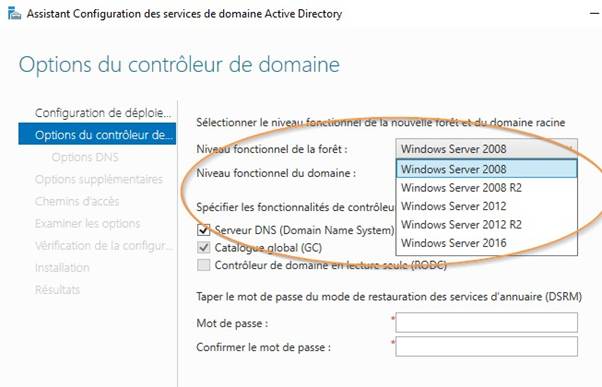Open the Options DNS step
This screenshot has width=602, height=387.
(85, 157)
